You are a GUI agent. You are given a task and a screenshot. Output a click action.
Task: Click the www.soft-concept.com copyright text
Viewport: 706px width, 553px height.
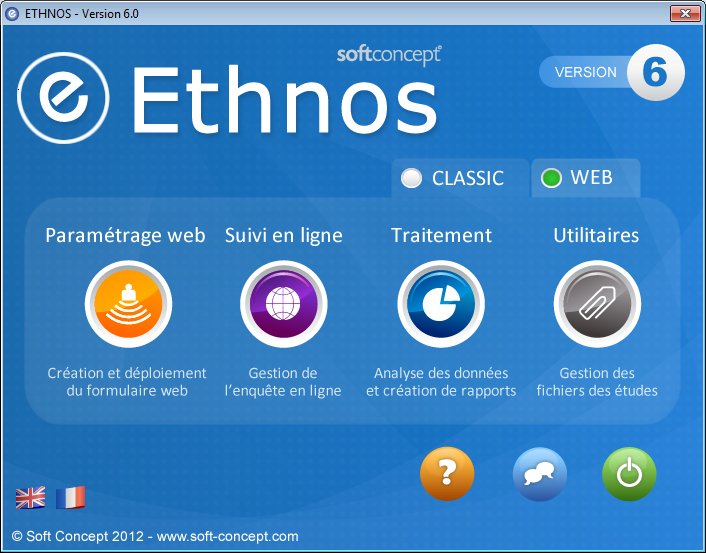point(155,536)
